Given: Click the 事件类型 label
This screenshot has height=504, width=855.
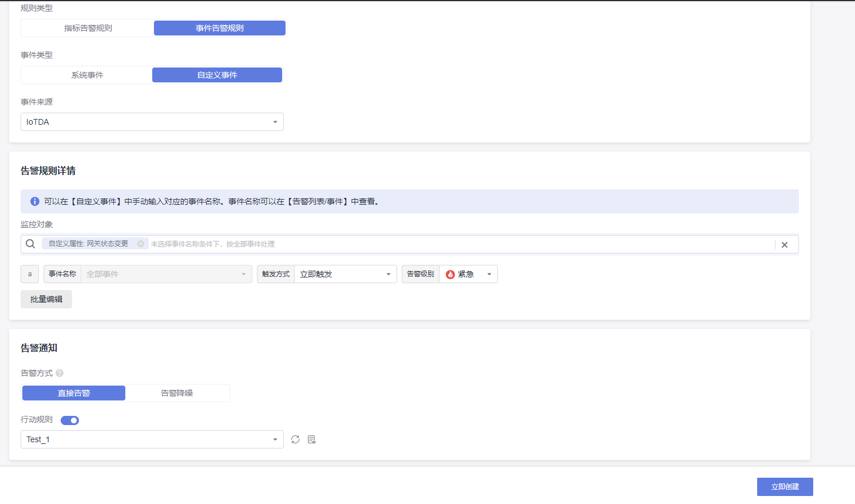Looking at the screenshot, I should click(x=37, y=55).
